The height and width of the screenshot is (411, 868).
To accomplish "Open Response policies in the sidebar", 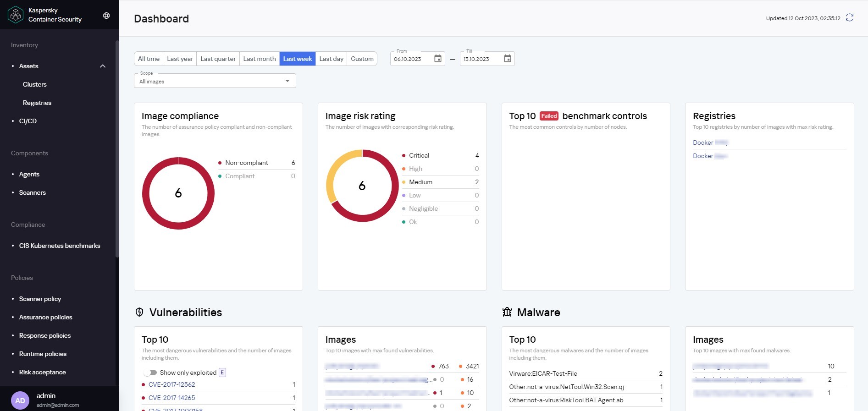I will point(45,335).
